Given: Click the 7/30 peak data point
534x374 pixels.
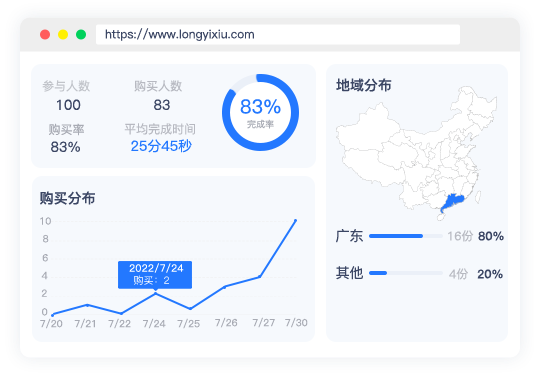Looking at the screenshot, I should point(295,221).
